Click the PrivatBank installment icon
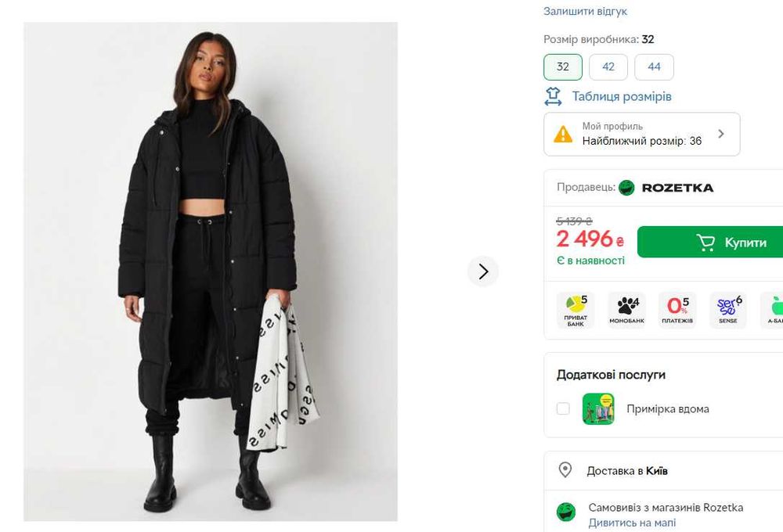783x532 pixels. [x=576, y=310]
